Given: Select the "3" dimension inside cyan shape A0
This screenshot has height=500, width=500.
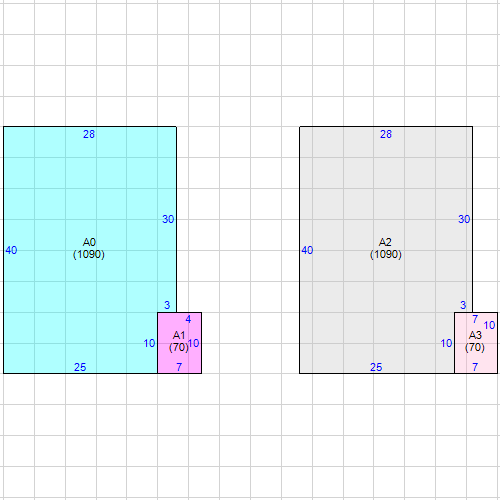Looking at the screenshot, I should pos(167,305).
